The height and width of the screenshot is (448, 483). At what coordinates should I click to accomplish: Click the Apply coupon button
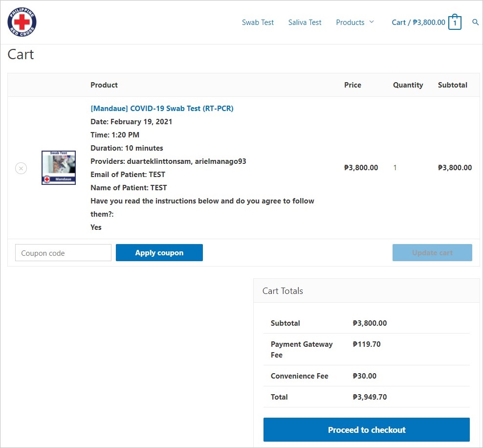pos(159,253)
